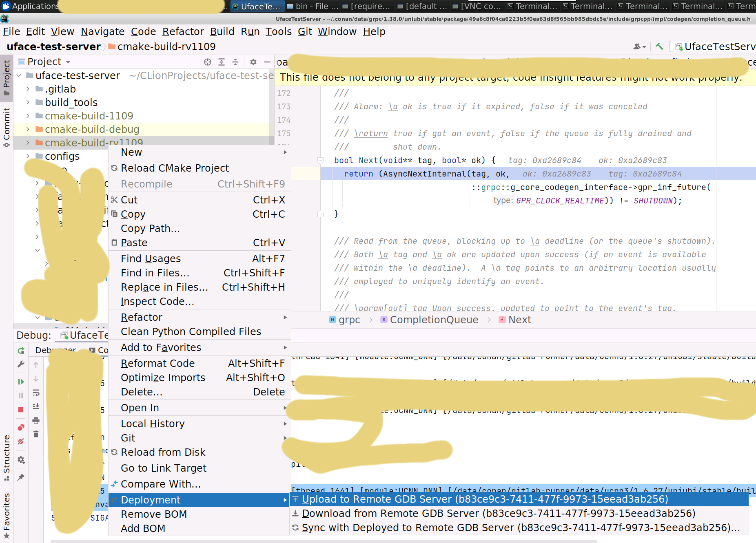Click the CompletionQueue breadcrumb
756x543 pixels.
(x=434, y=320)
